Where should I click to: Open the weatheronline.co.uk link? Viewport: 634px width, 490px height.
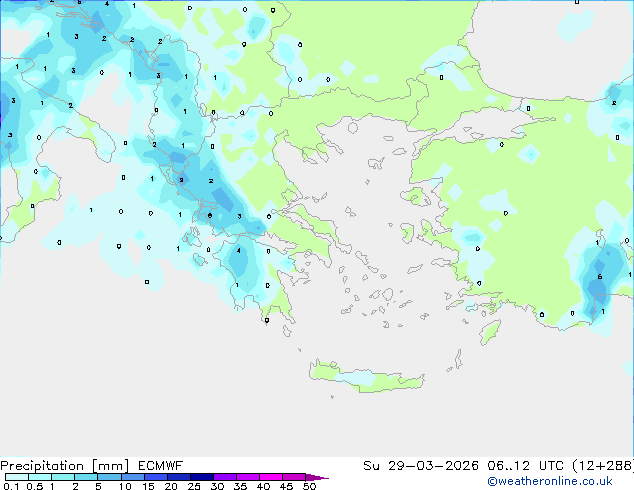[550, 481]
